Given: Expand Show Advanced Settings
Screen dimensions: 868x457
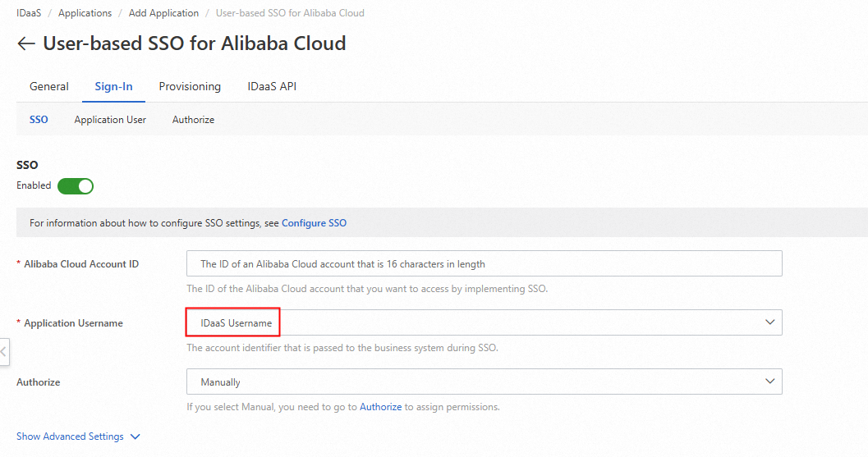Looking at the screenshot, I should 78,436.
